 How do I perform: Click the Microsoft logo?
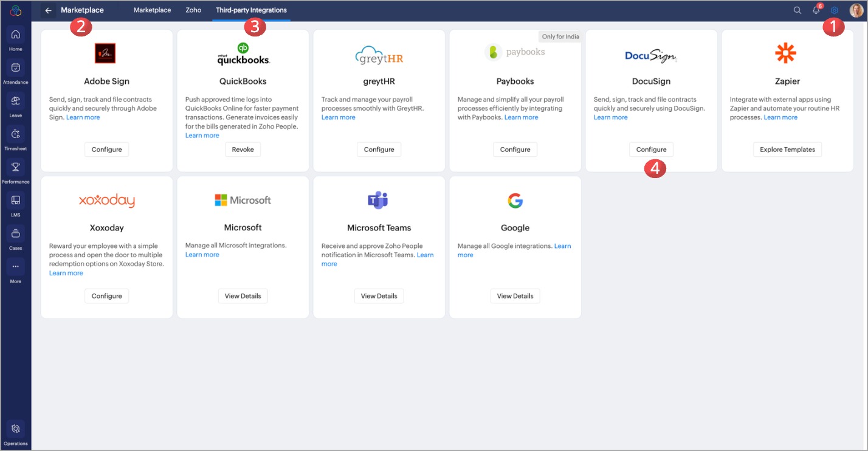(243, 200)
